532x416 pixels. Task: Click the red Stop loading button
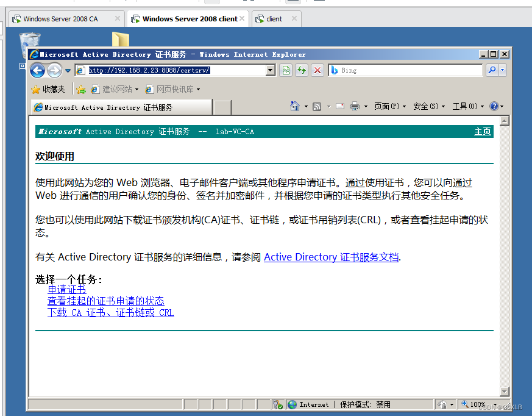(x=317, y=70)
